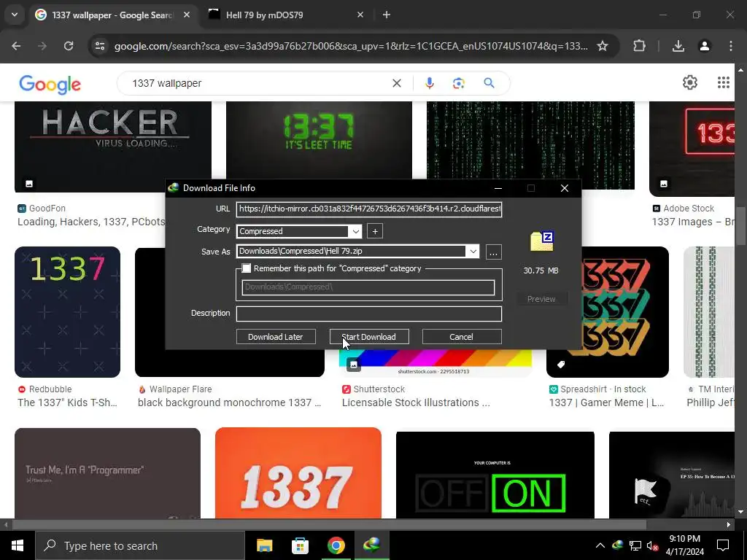Start voice search with microphone
The width and height of the screenshot is (747, 560).
pyautogui.click(x=429, y=83)
